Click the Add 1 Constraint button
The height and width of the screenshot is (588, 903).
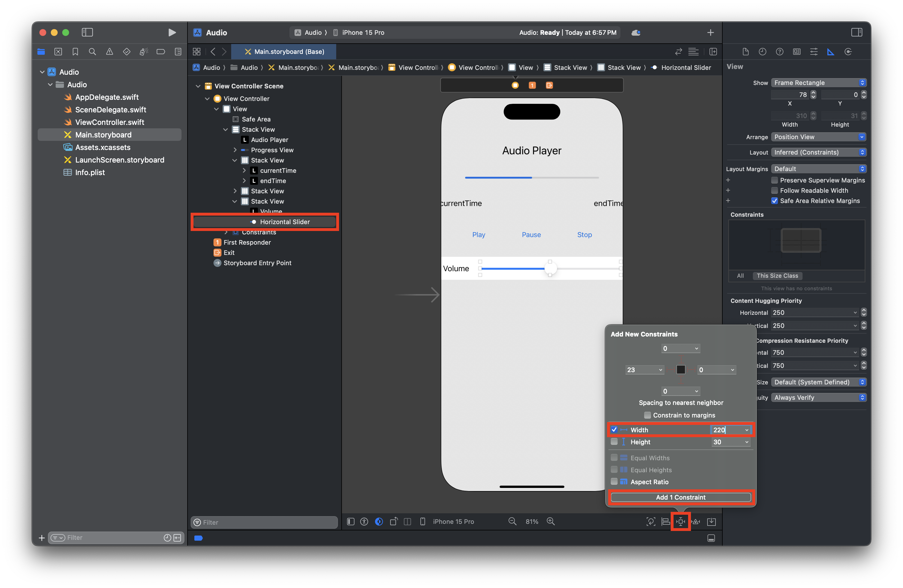pyautogui.click(x=681, y=497)
